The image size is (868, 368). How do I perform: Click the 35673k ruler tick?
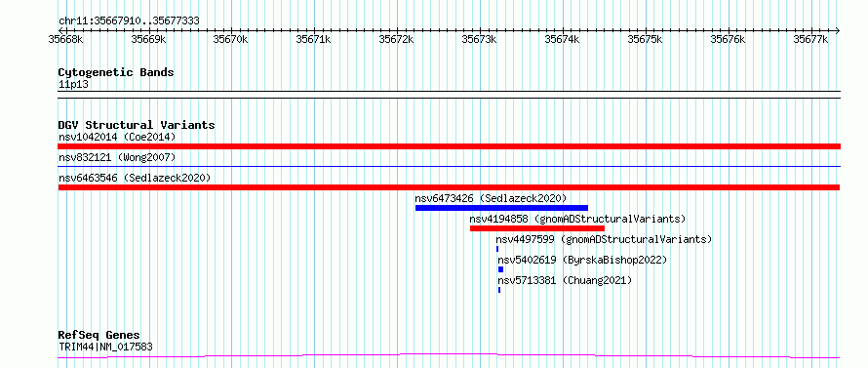(480, 39)
